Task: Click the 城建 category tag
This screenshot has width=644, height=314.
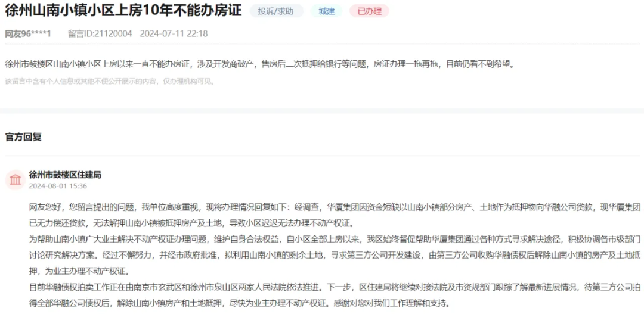Action: (x=327, y=11)
